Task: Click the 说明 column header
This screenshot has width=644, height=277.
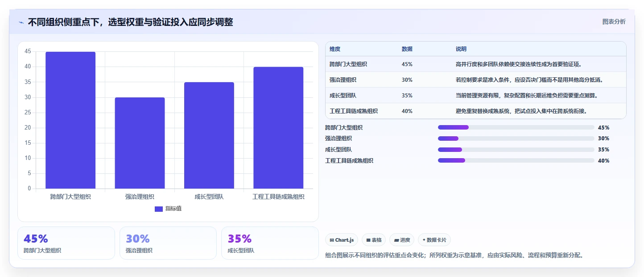Action: (461, 49)
